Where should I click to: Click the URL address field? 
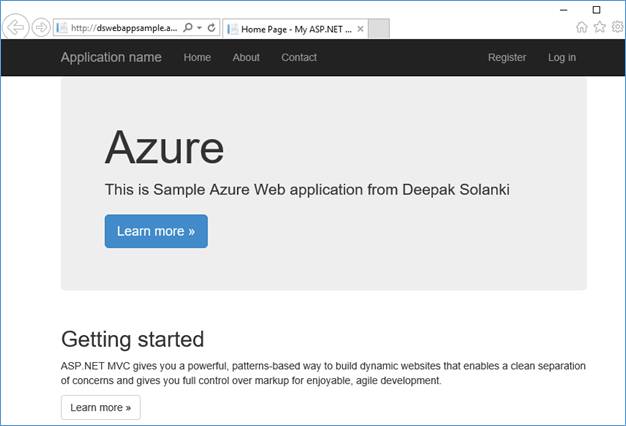(x=123, y=28)
